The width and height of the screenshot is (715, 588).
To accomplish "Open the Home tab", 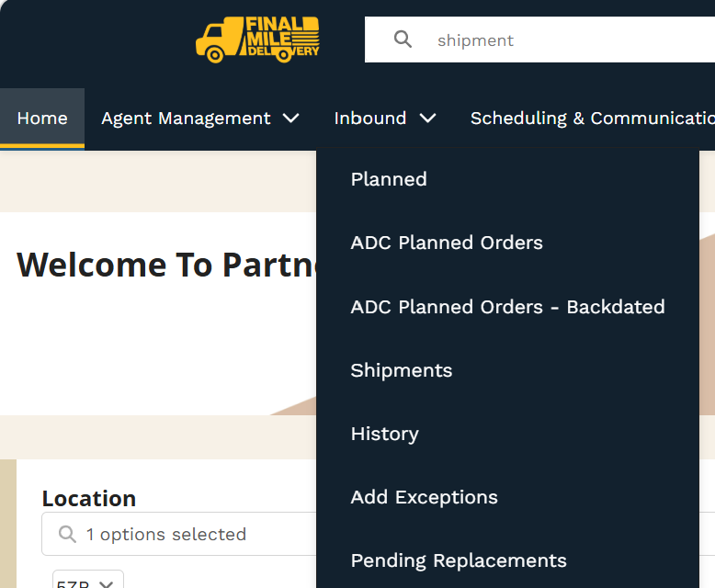I will [42, 119].
